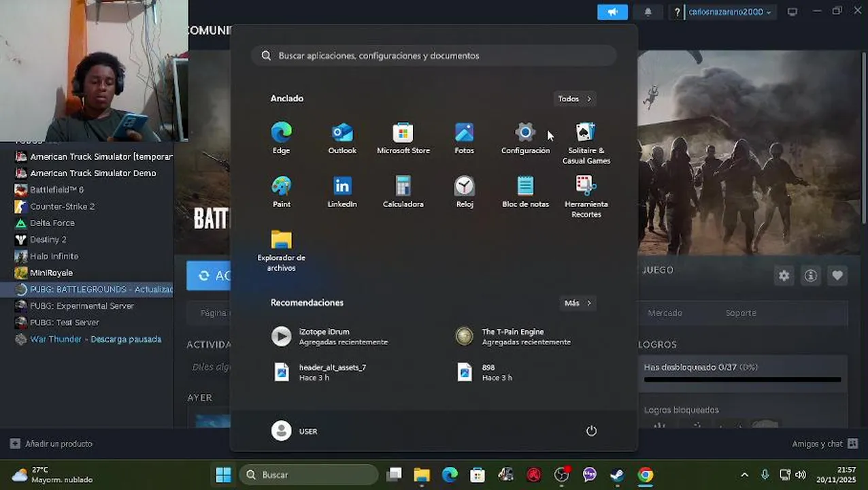868x490 pixels.
Task: Show all apps with Todos button
Action: (575, 99)
